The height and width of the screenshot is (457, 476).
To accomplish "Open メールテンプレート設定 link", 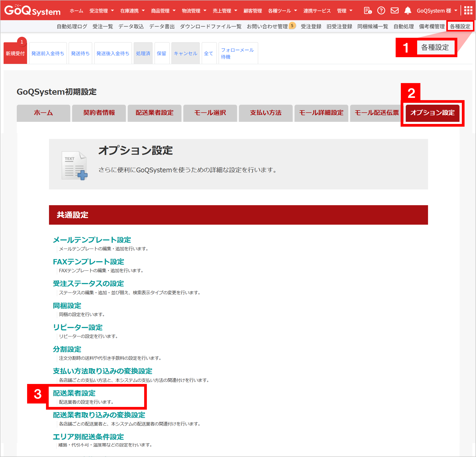I will (x=92, y=240).
